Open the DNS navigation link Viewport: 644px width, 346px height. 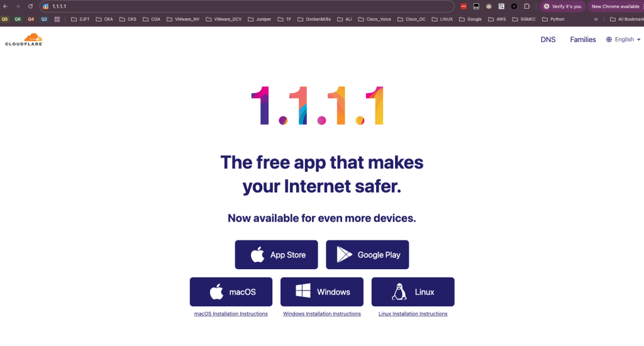(548, 40)
